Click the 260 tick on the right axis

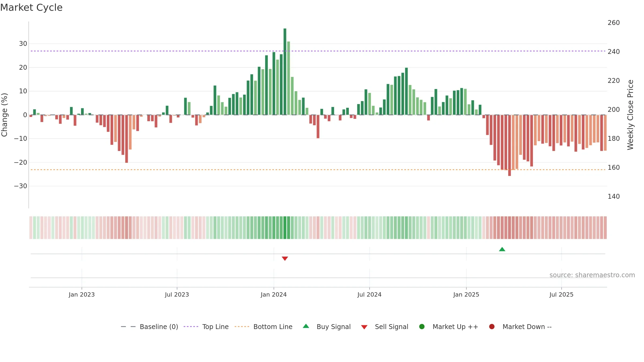pos(614,23)
